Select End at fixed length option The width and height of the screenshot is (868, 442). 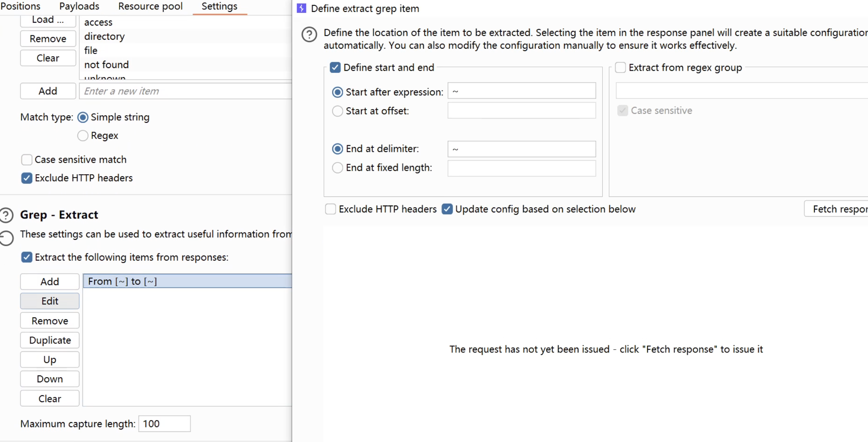pyautogui.click(x=337, y=168)
